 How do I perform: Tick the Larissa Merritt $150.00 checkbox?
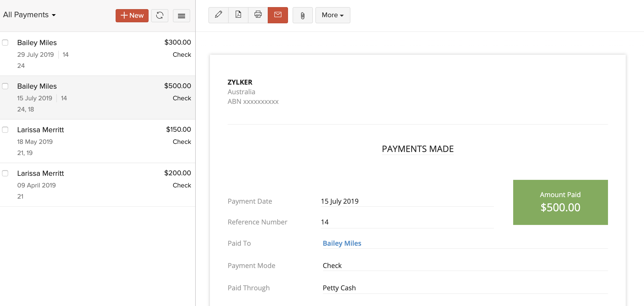5,130
